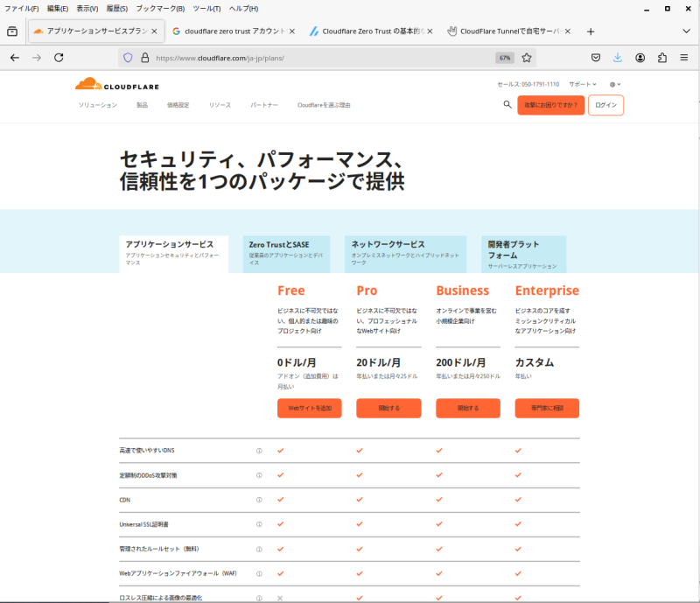The image size is (700, 603).
Task: Click the Cloudflare logo
Action: click(x=117, y=84)
